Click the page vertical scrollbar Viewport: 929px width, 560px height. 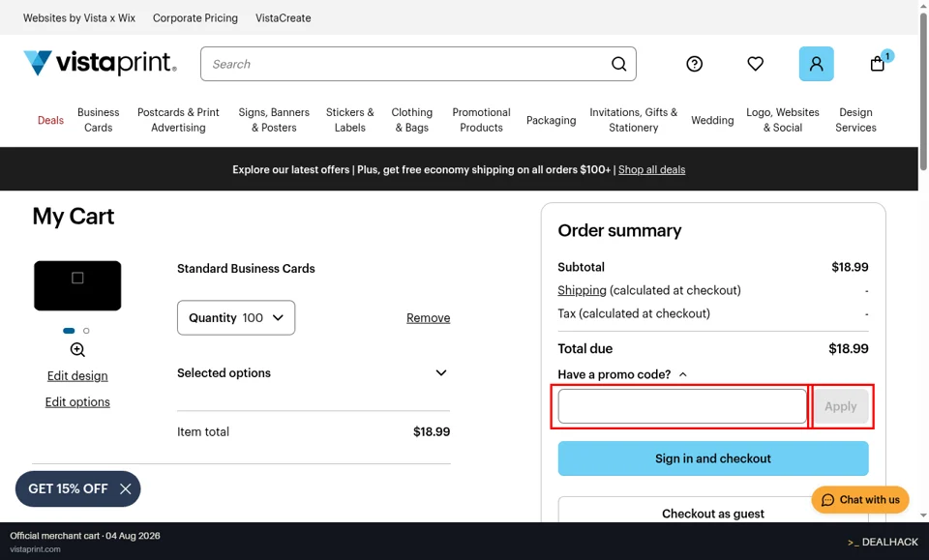tap(923, 92)
